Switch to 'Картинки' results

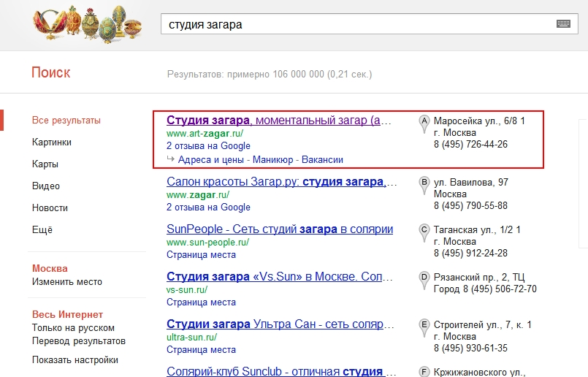(x=52, y=142)
